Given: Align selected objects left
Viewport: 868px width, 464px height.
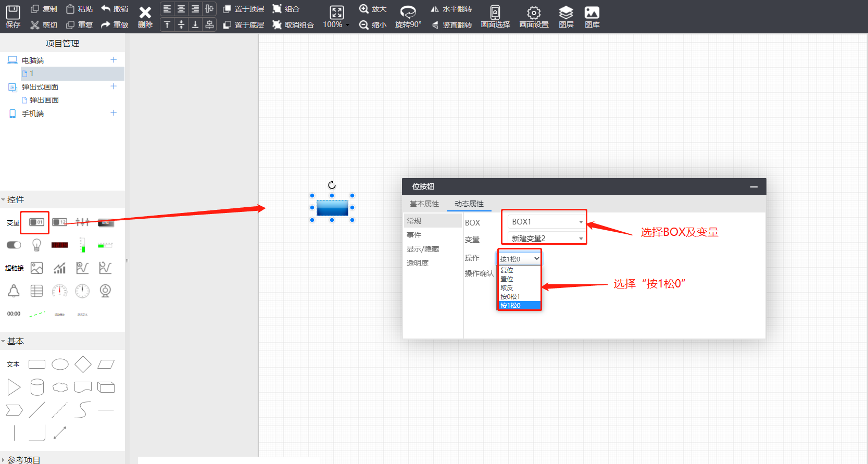Looking at the screenshot, I should [167, 9].
